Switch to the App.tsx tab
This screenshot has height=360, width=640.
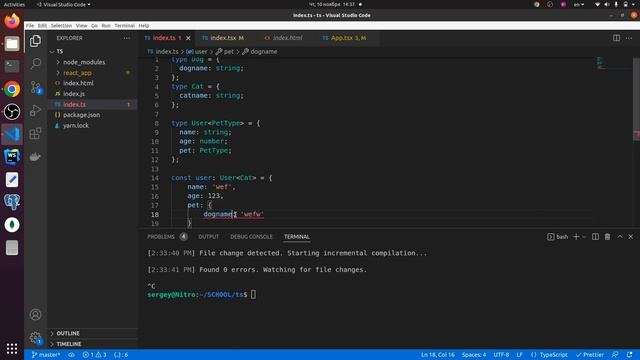tap(348, 38)
